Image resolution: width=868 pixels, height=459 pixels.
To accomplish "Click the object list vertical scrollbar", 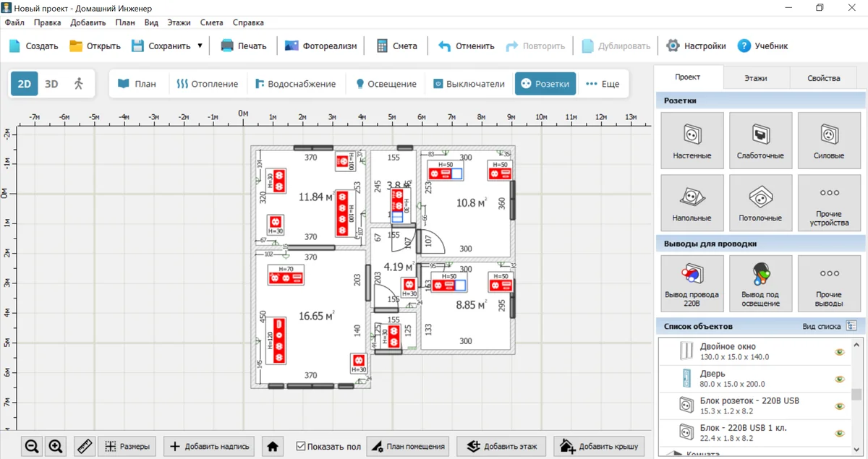I will click(856, 394).
